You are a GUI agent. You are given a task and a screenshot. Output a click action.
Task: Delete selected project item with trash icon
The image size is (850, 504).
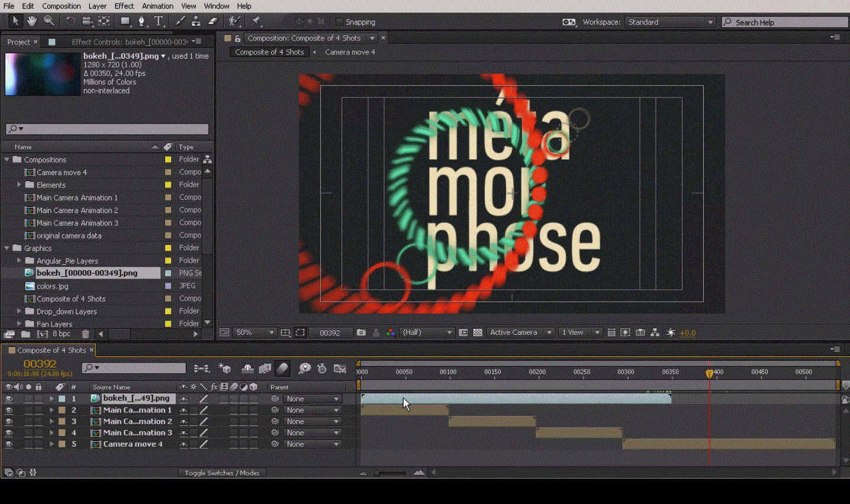coord(85,334)
